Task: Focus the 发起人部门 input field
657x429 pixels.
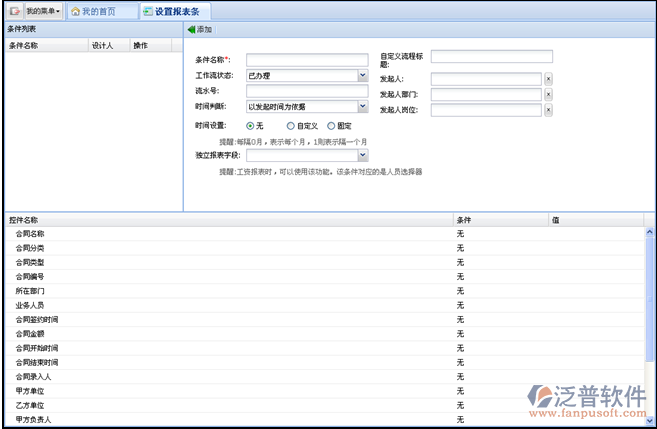Action: [x=486, y=94]
